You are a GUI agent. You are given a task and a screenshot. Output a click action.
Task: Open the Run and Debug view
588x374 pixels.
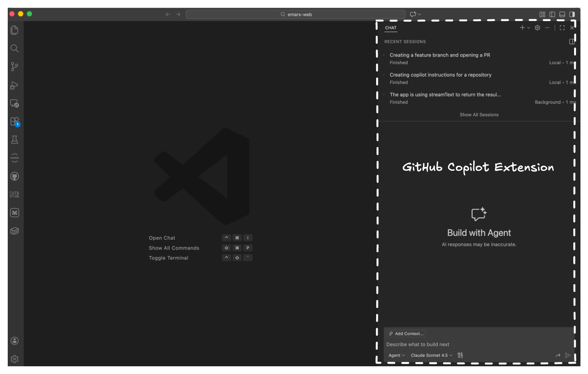click(14, 85)
